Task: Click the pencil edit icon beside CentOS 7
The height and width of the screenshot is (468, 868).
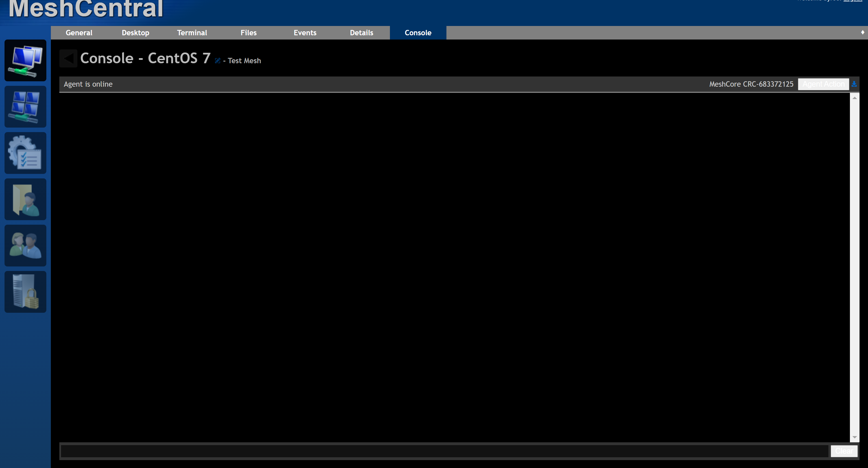Action: (x=218, y=60)
